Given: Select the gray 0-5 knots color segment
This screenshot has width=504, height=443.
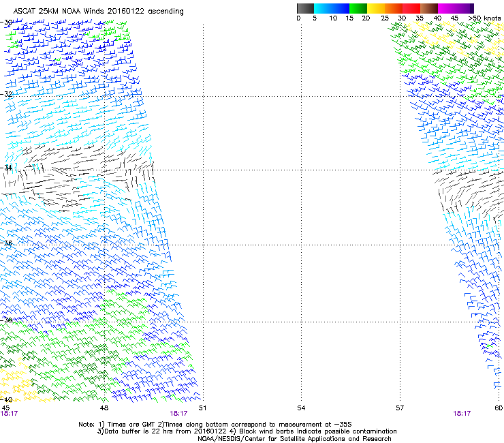Looking at the screenshot, I should pos(305,8).
